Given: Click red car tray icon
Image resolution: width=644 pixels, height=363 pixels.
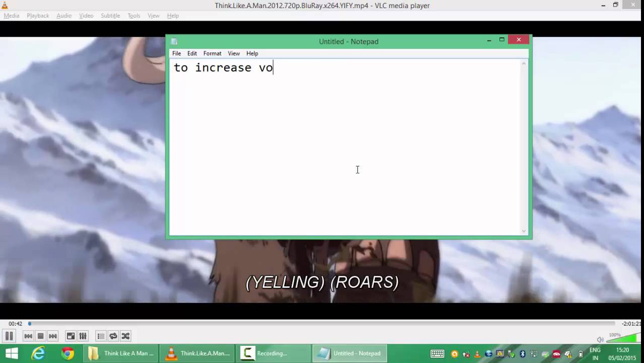Looking at the screenshot, I should coord(556,354).
